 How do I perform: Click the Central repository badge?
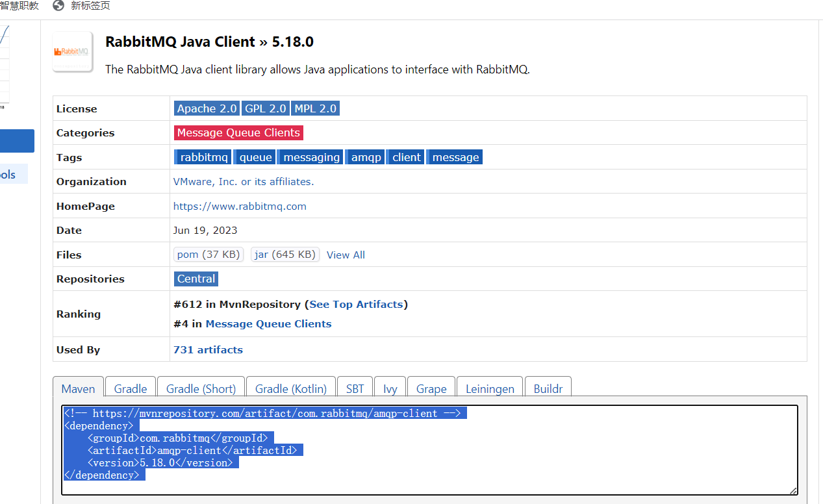pos(196,279)
